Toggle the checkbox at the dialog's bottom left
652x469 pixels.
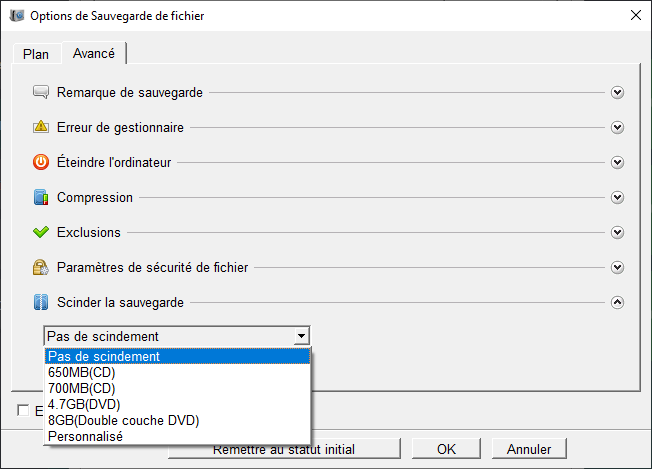point(23,410)
